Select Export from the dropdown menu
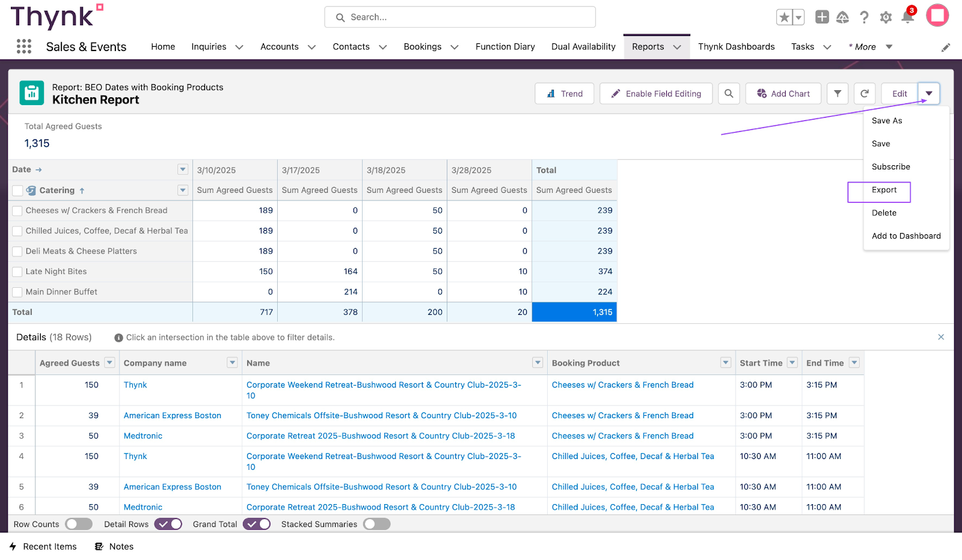The height and width of the screenshot is (560, 962). coord(884,190)
